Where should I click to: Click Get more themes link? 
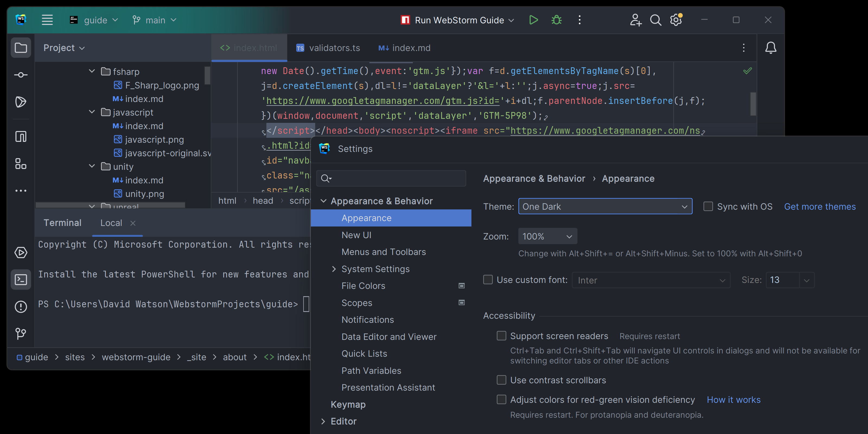pyautogui.click(x=819, y=206)
